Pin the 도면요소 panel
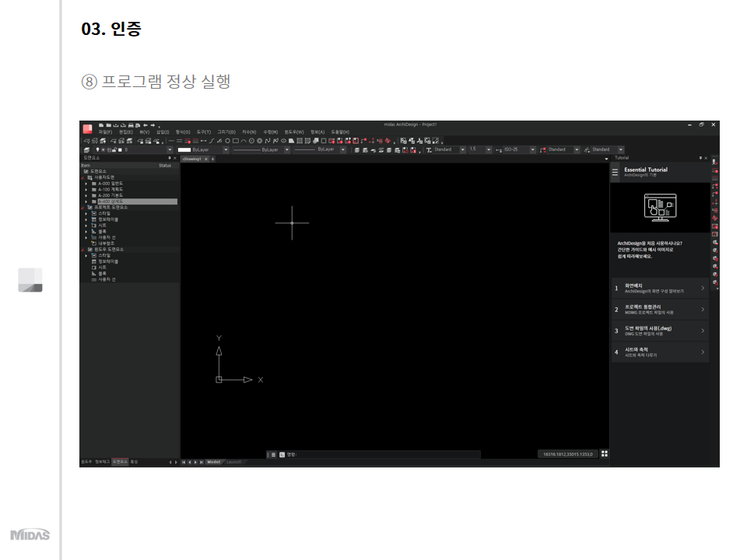Viewport: 747px width, 560px height. coord(169,158)
